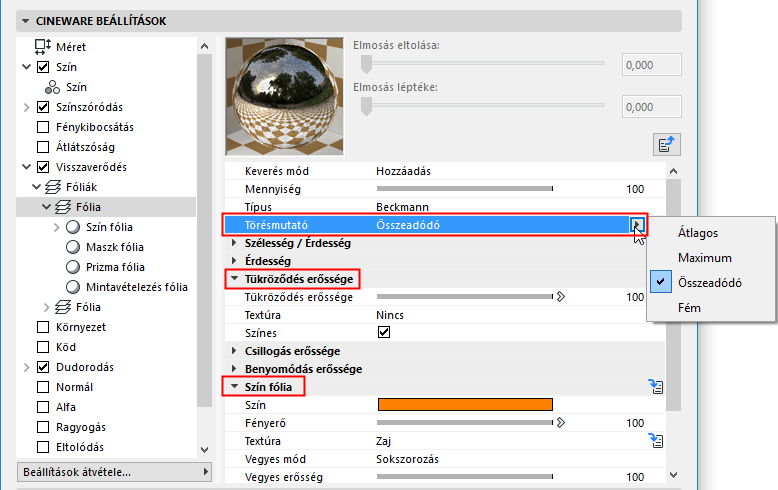Enable the Normál checkbox
The height and width of the screenshot is (490, 778).
point(43,387)
